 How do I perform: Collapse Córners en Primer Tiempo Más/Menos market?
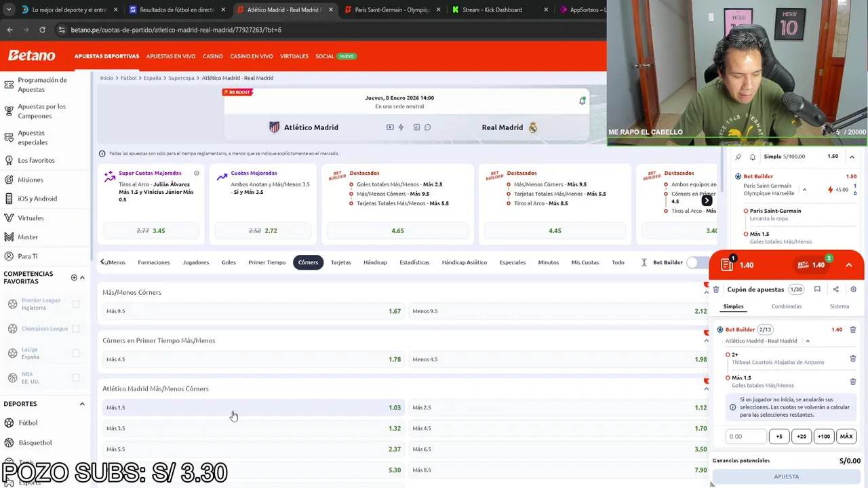click(x=706, y=341)
